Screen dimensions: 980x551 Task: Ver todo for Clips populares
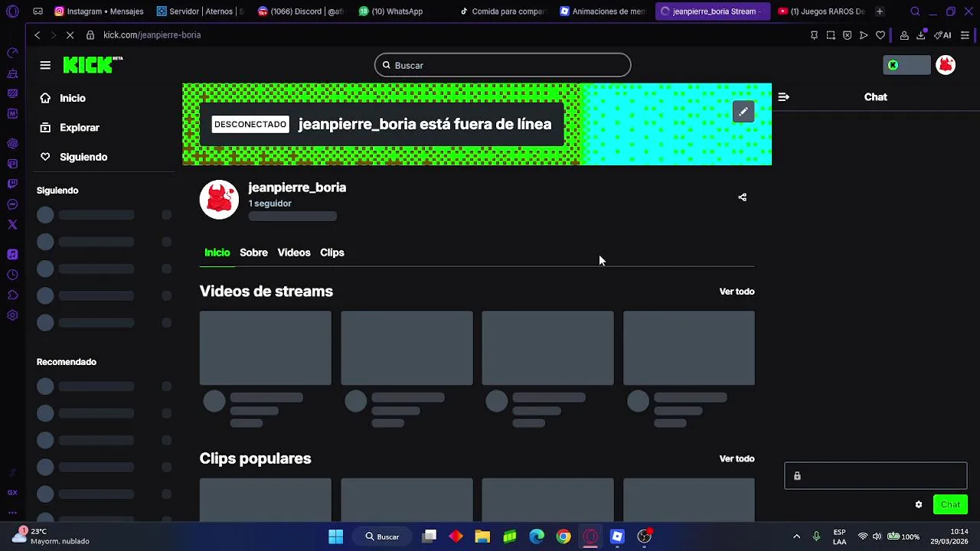(x=737, y=458)
